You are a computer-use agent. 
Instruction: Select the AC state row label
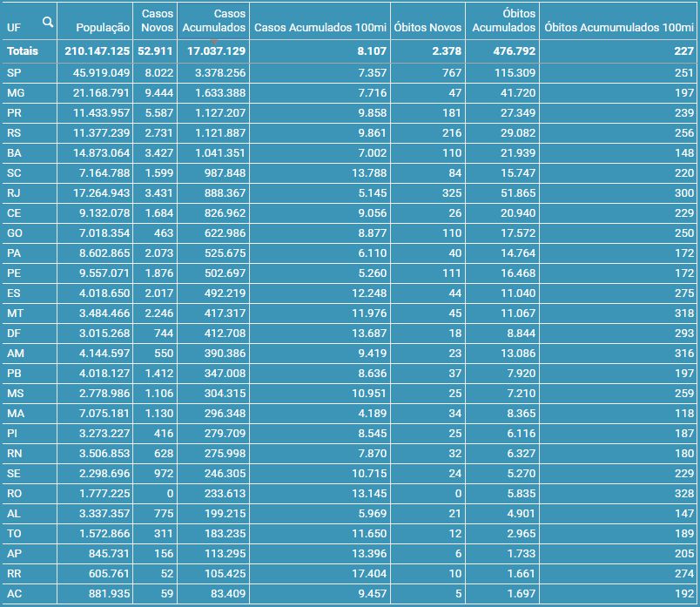point(14,595)
